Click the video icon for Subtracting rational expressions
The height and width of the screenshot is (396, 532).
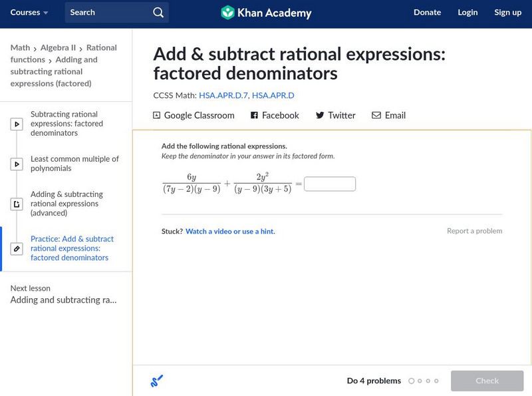click(17, 124)
